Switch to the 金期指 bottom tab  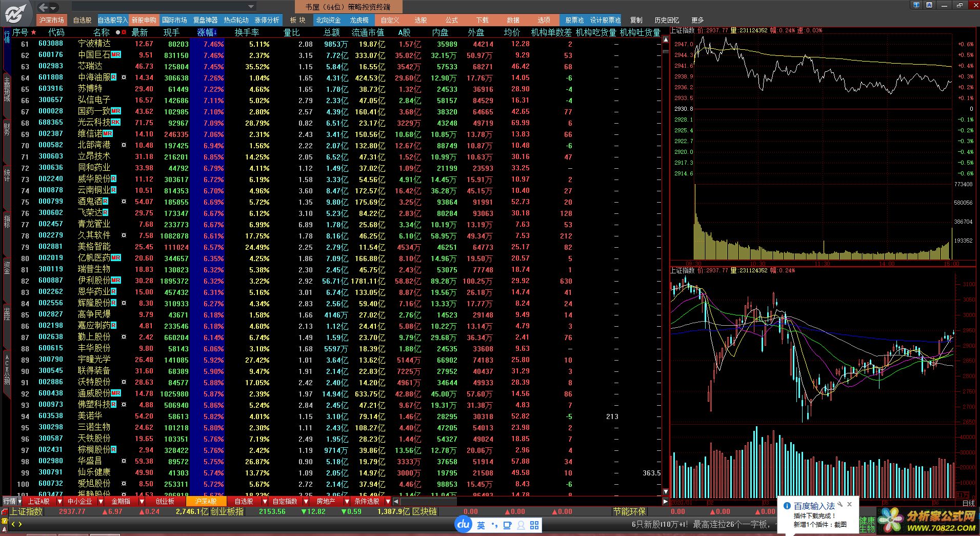point(121,501)
